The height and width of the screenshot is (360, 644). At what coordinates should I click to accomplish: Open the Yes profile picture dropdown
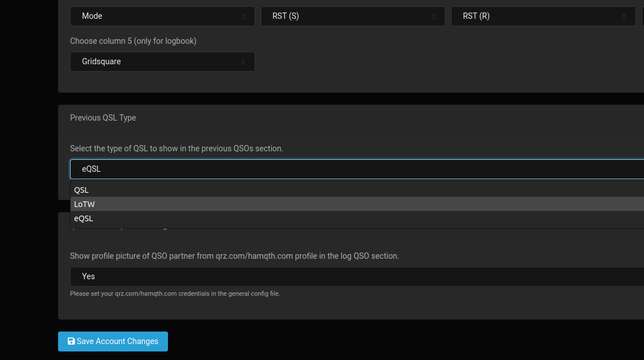[x=357, y=276]
